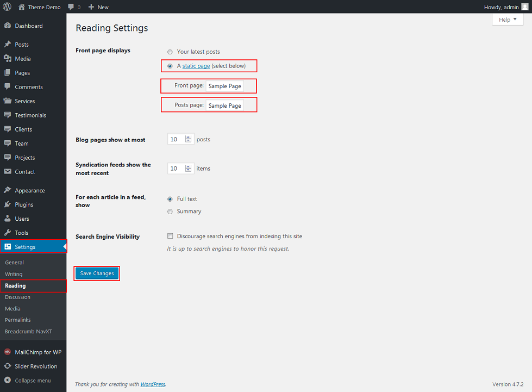Click the Save Changes button
The height and width of the screenshot is (392, 532).
coord(97,273)
